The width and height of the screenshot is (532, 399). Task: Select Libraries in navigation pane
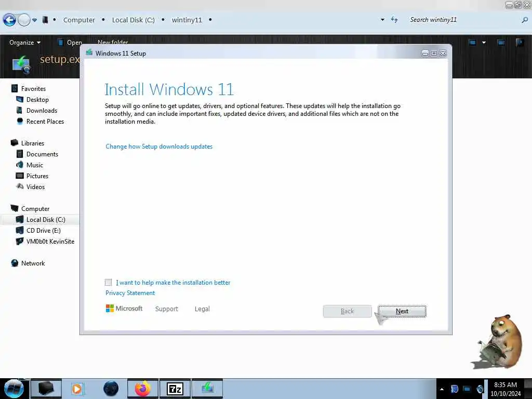point(33,143)
